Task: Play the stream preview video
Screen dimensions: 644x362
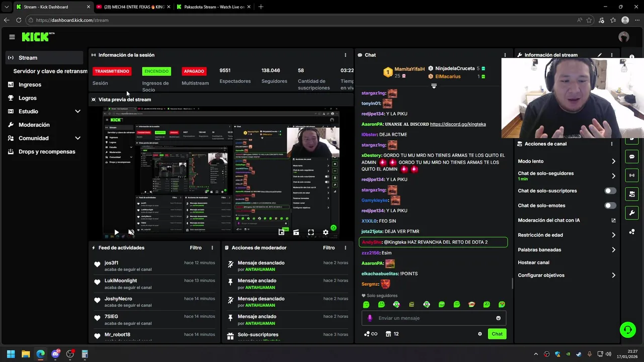Action: (x=116, y=232)
